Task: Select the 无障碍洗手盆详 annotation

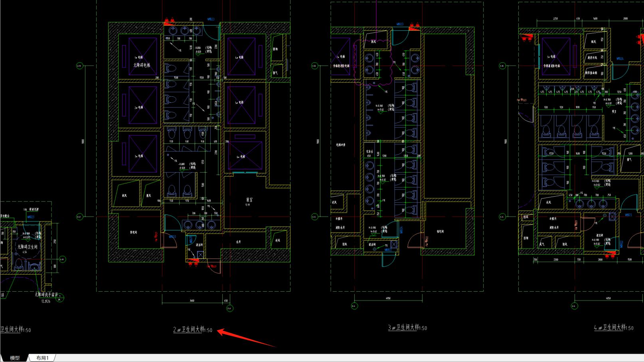Action: 46,294
